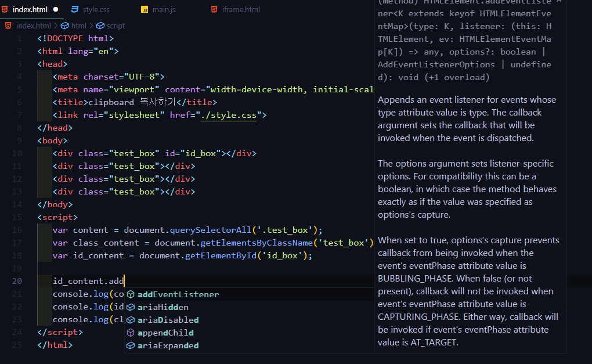Select ariaDisabled suggestion
Image resolution: width=592 pixels, height=364 pixels.
249,320
